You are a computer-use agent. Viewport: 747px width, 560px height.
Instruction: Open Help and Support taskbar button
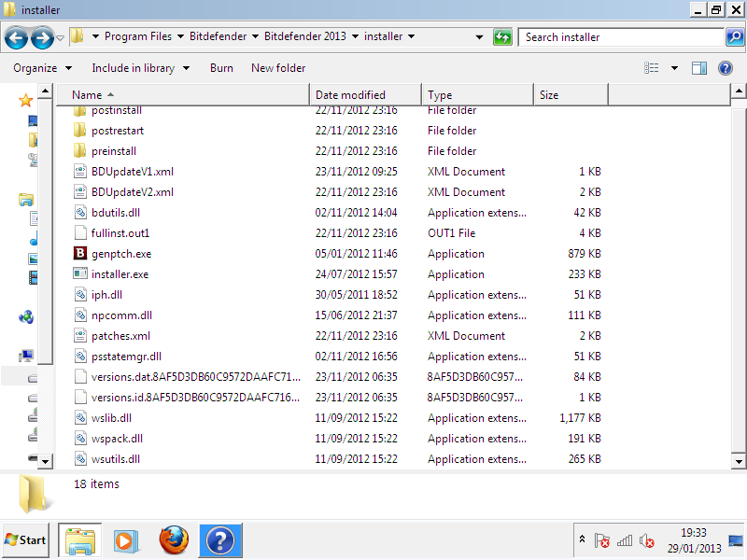pos(220,540)
